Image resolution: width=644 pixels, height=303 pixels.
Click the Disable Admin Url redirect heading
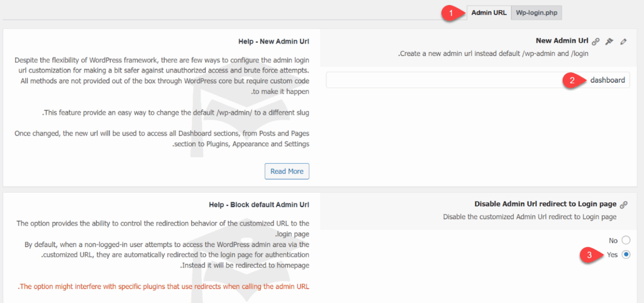click(545, 205)
